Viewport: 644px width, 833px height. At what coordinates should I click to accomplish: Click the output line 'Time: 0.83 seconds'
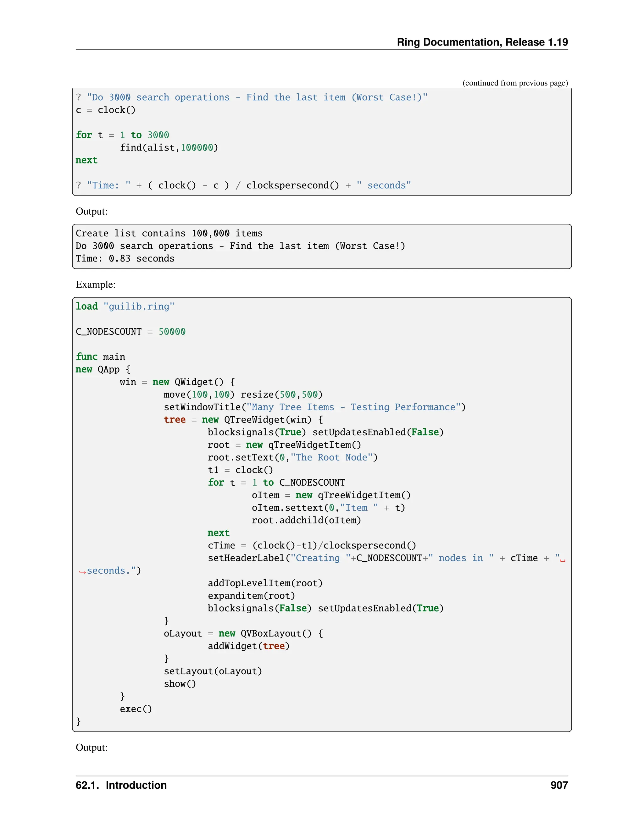[x=125, y=259]
